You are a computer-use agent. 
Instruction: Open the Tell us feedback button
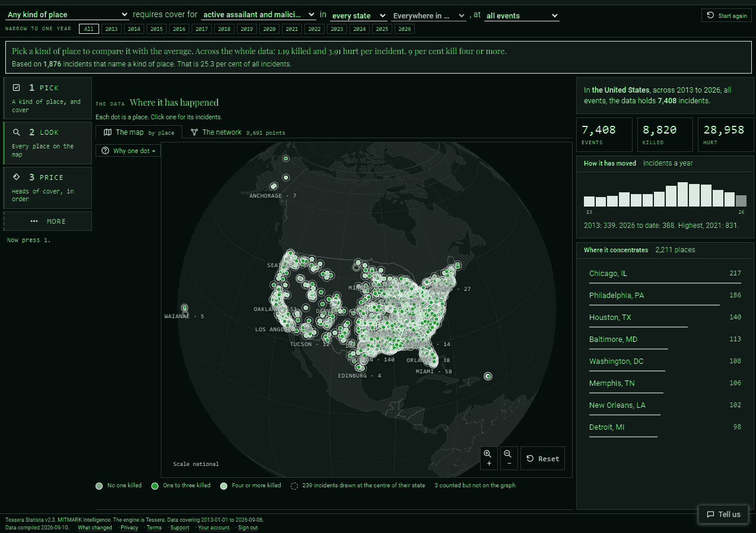pyautogui.click(x=723, y=514)
